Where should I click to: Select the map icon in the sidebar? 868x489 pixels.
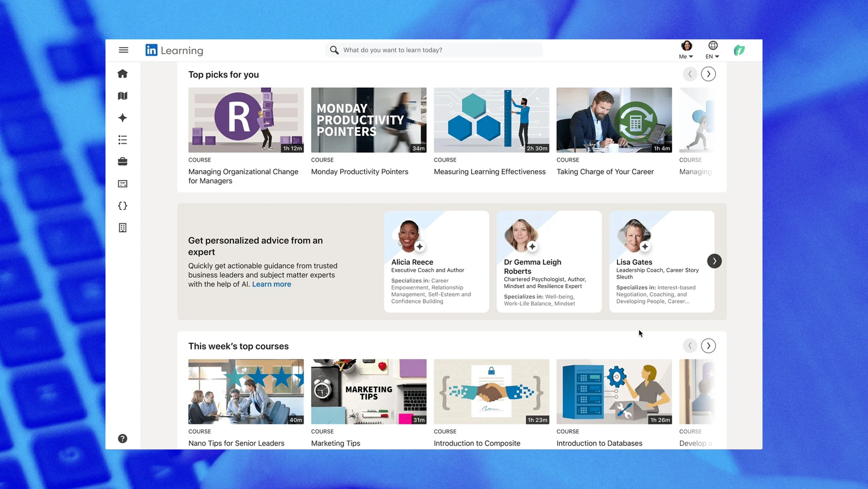tap(123, 96)
